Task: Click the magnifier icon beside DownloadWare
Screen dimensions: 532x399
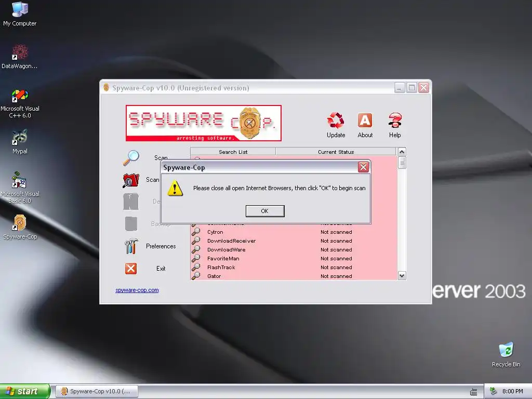Action: pyautogui.click(x=196, y=249)
